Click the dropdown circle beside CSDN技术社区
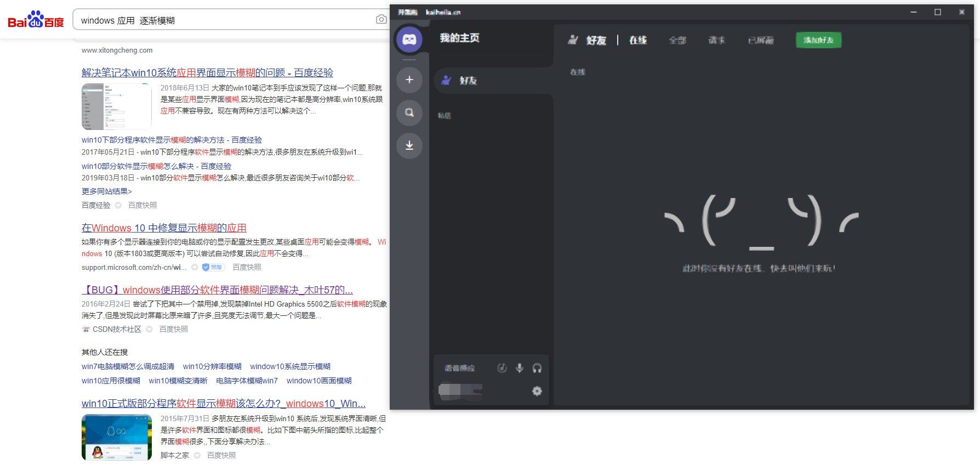The width and height of the screenshot is (980, 464). (149, 329)
